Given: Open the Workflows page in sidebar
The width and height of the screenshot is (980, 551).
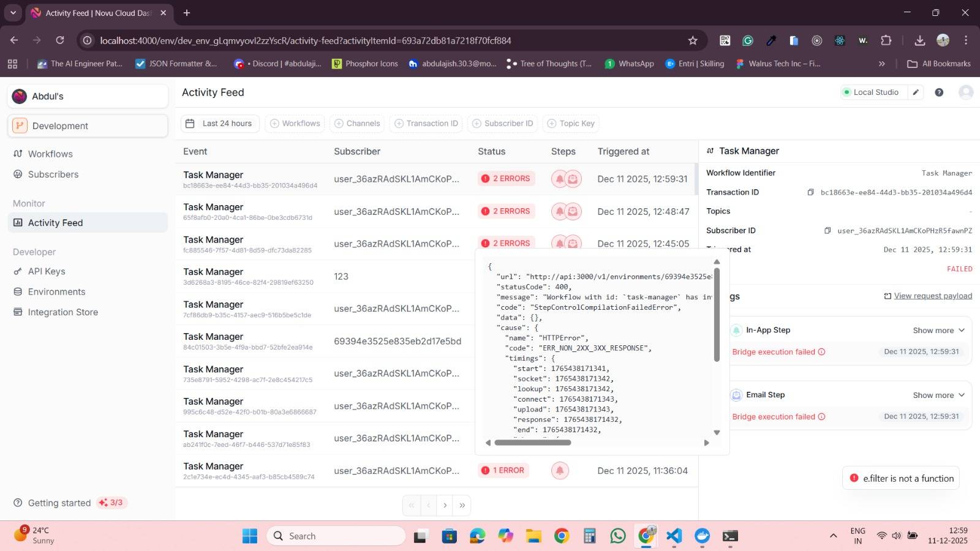Looking at the screenshot, I should 50,154.
